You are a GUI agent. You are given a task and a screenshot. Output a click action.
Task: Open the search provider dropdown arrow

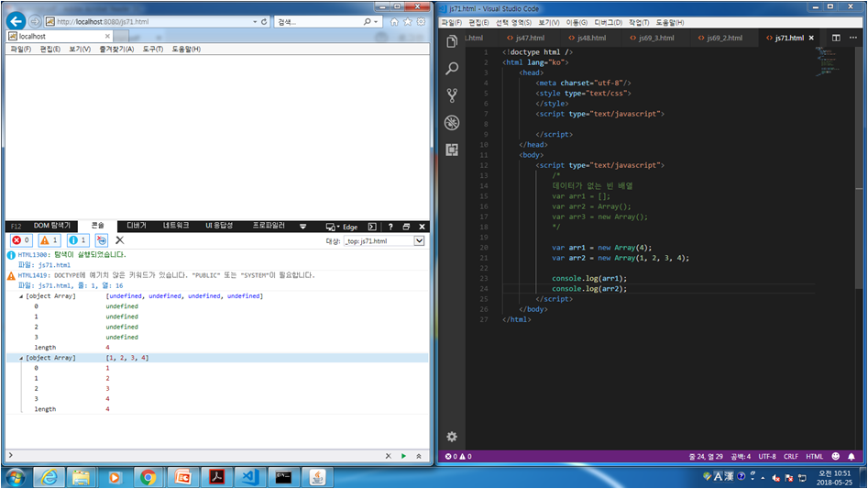376,22
